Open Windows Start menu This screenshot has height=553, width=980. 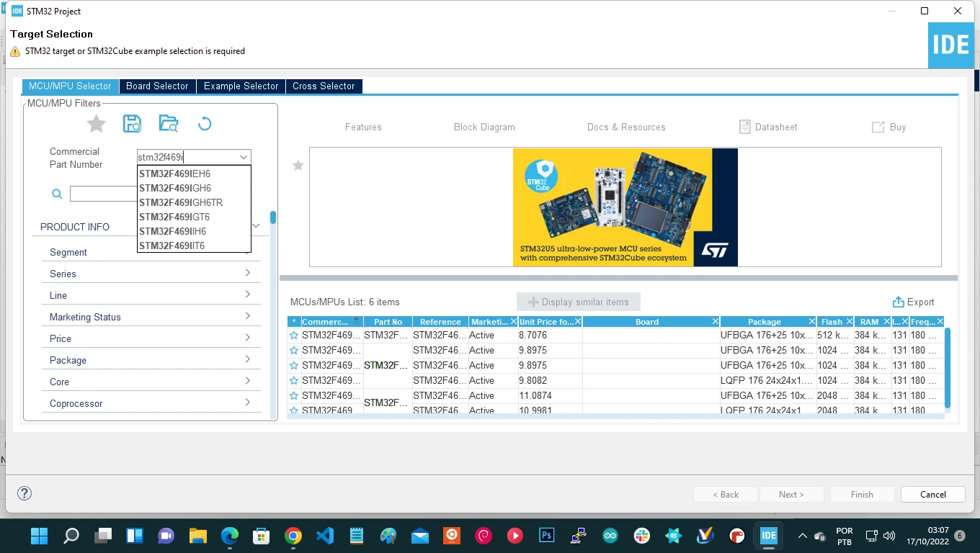[39, 536]
